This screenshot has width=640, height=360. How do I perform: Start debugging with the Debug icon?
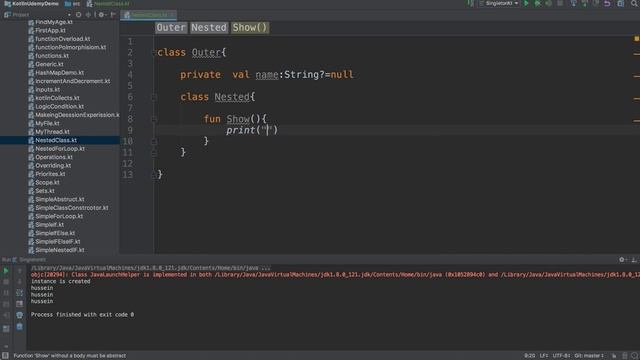click(538, 4)
